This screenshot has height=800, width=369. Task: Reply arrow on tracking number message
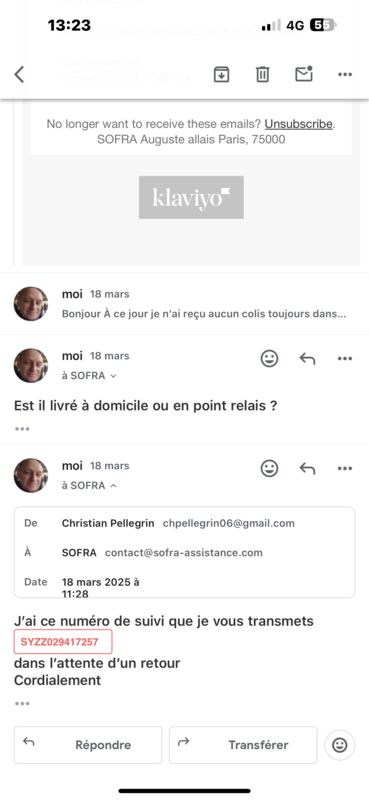307,468
